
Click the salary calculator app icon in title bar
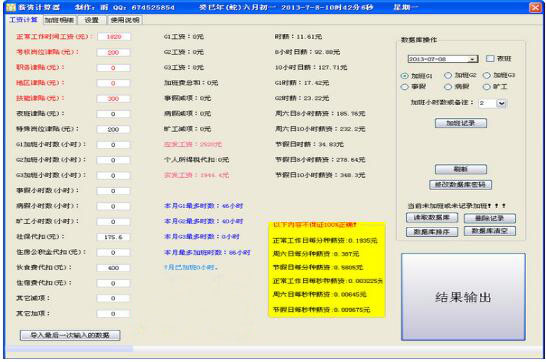coord(11,7)
